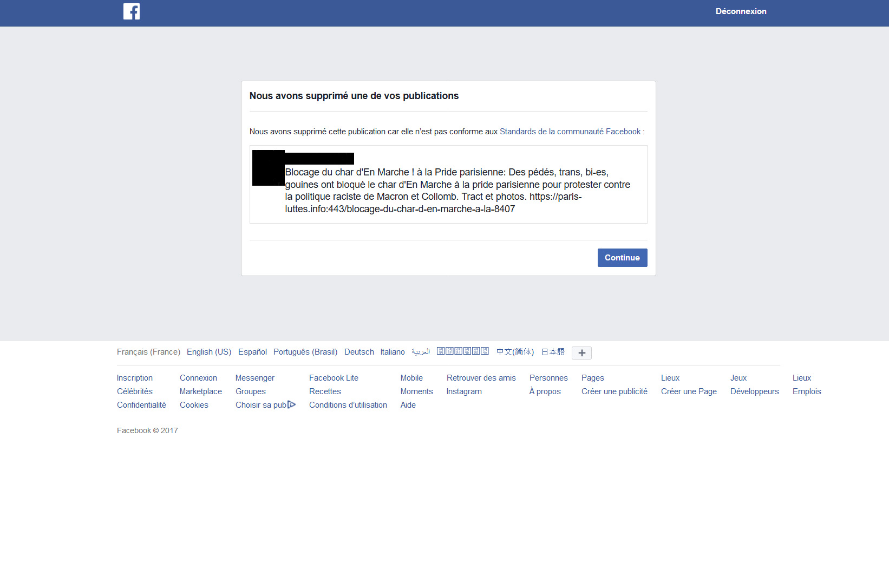
Task: Click the plus button for more languages
Action: (581, 353)
